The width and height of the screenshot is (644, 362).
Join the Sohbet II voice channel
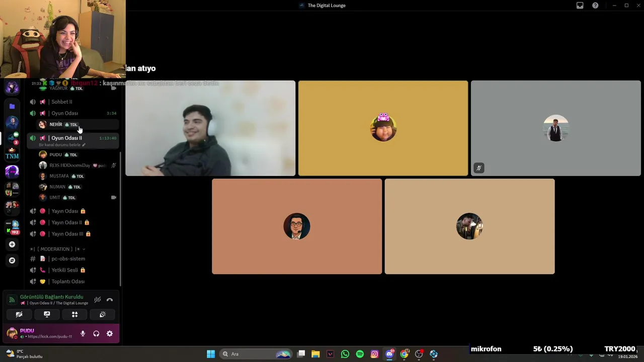click(74, 102)
